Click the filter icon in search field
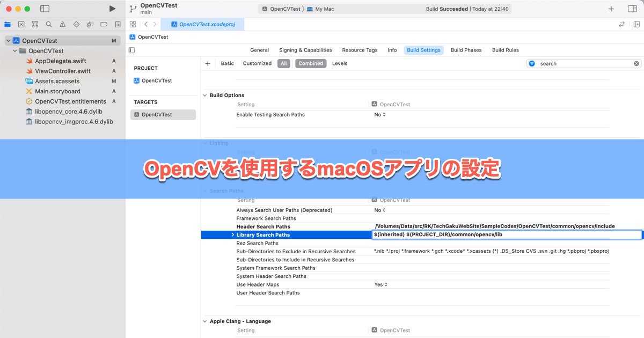644x338 pixels. click(x=532, y=63)
